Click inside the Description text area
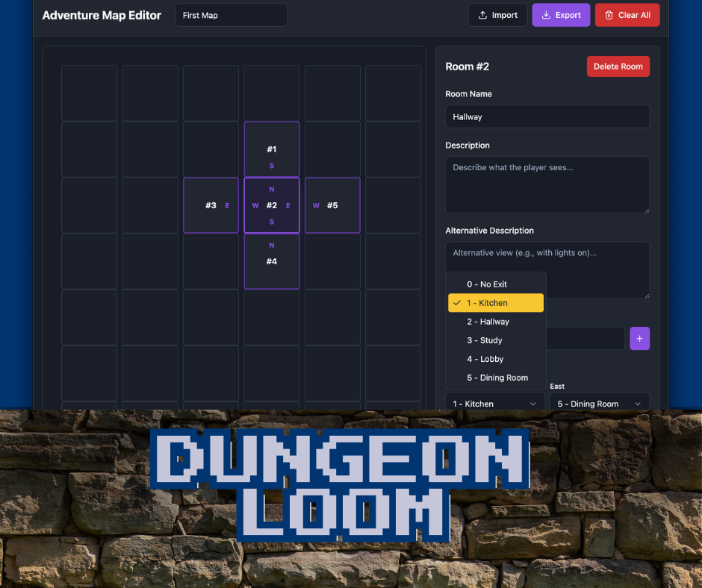This screenshot has width=702, height=588. (547, 184)
